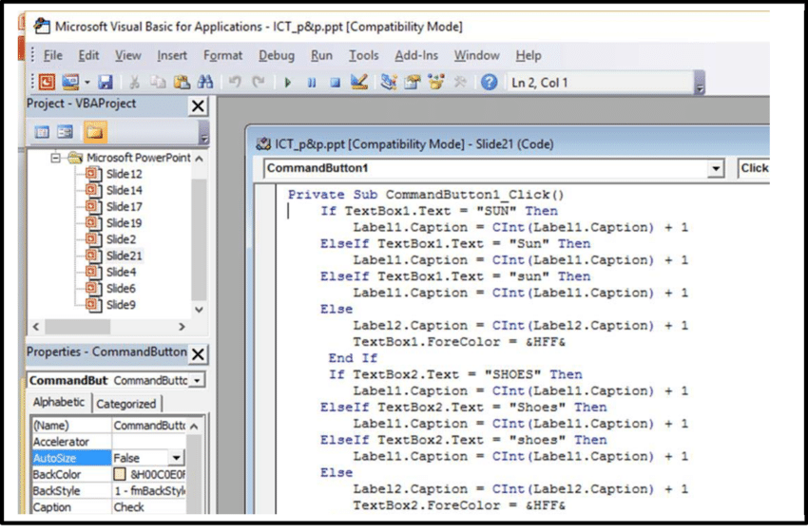This screenshot has width=808, height=532.
Task: Open the Debug menu
Action: tap(276, 55)
